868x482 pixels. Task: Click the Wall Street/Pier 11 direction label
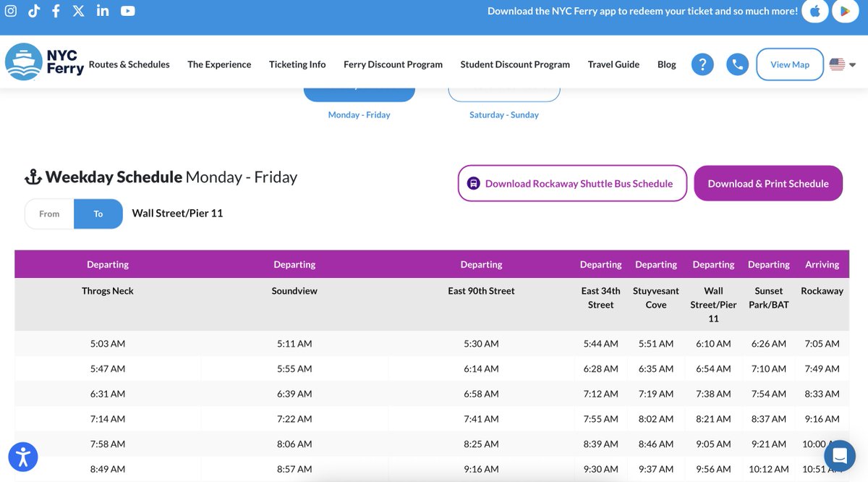pyautogui.click(x=177, y=213)
